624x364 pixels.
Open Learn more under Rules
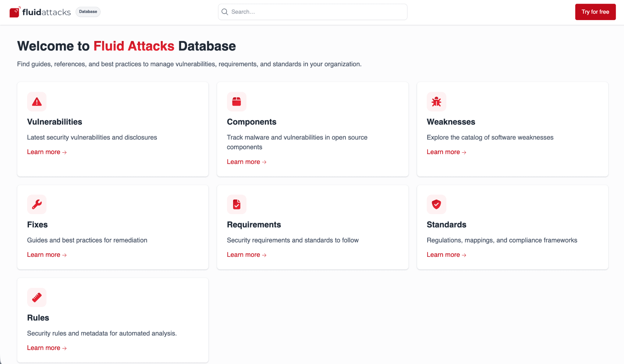coord(47,348)
